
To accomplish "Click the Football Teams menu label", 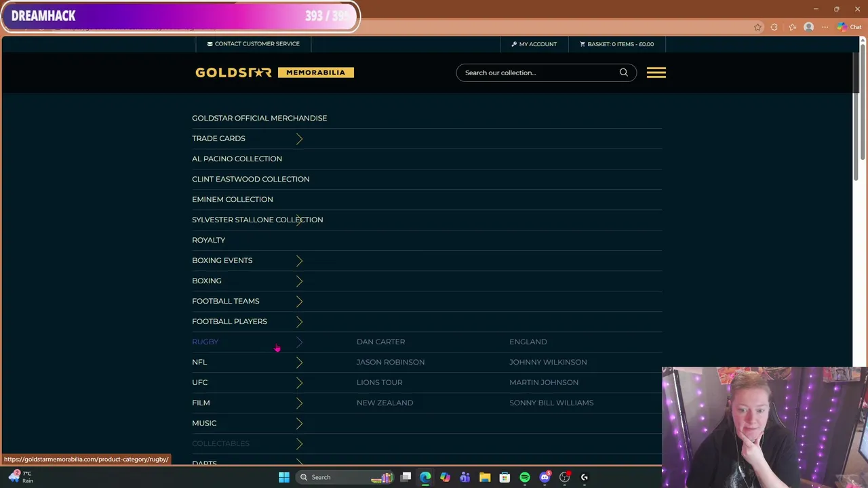I will pos(225,301).
